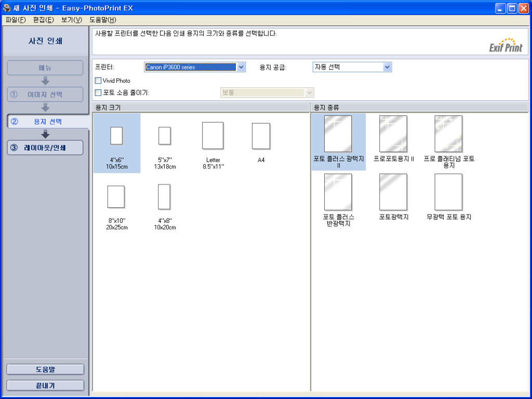
Task: Select the 4"x6" 10x15cm paper size icon
Action: (x=116, y=136)
